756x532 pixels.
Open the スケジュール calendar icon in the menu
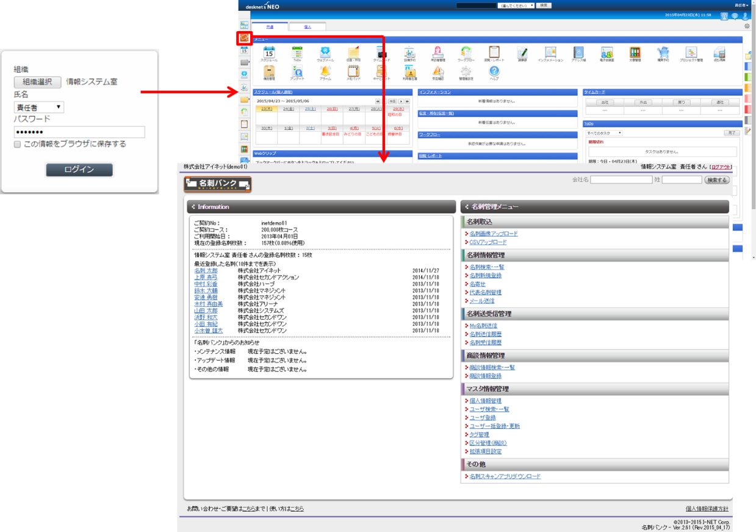coord(269,53)
